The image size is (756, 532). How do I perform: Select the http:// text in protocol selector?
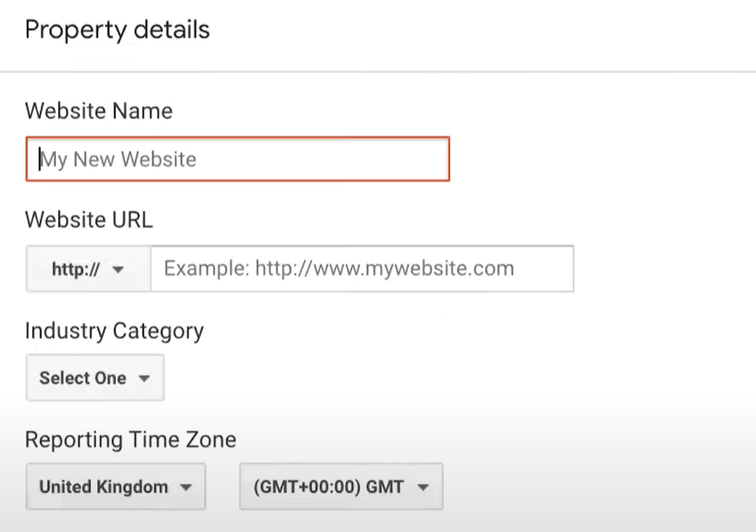(76, 269)
